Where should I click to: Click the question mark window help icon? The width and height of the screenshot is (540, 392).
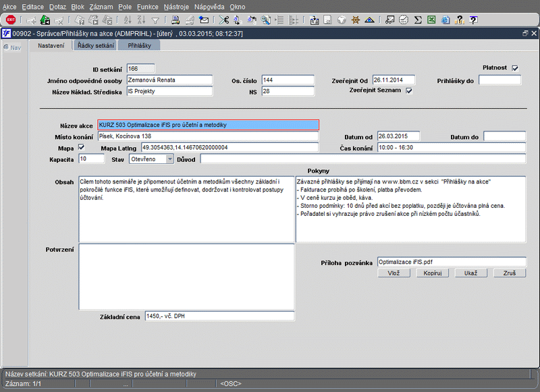click(474, 20)
